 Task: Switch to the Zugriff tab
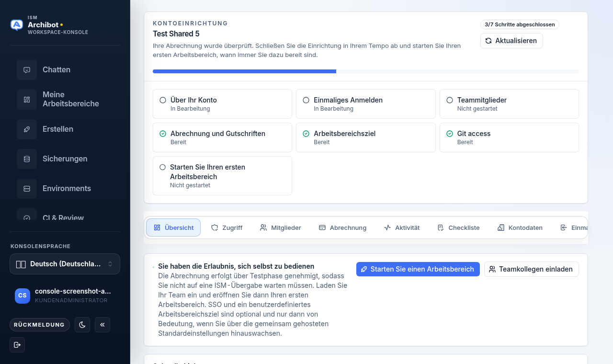point(227,227)
